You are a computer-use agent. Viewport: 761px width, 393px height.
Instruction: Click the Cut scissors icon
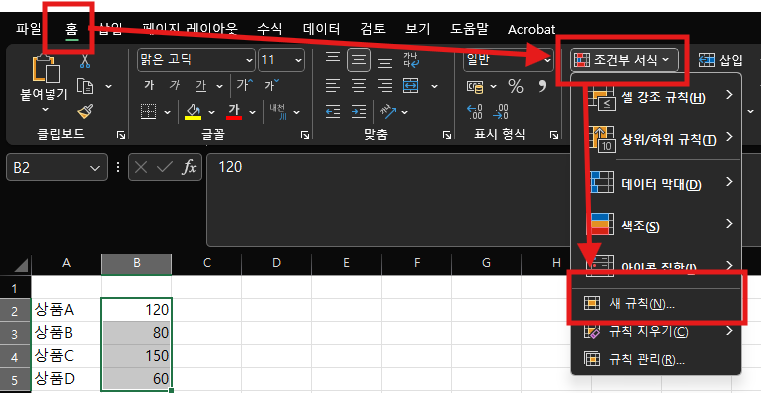[84, 62]
